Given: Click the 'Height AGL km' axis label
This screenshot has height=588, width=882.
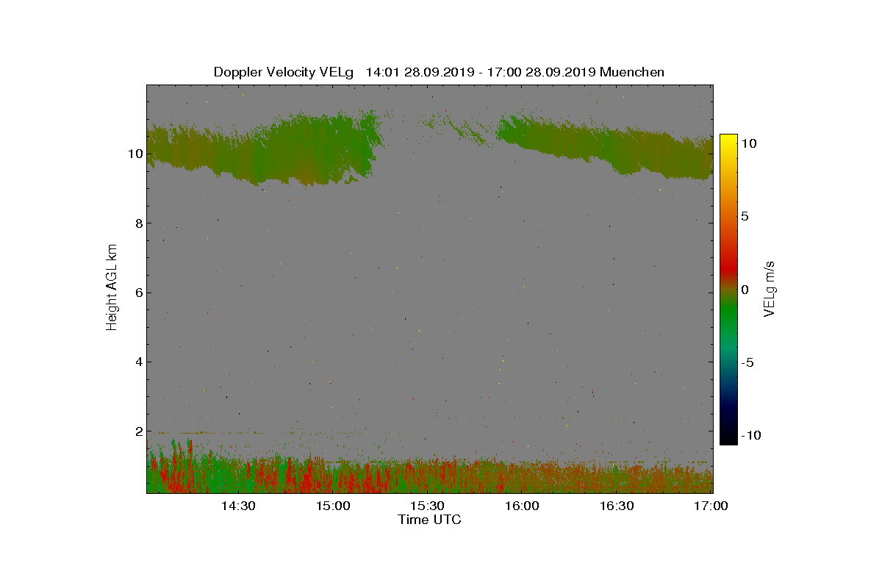Looking at the screenshot, I should 112,287.
